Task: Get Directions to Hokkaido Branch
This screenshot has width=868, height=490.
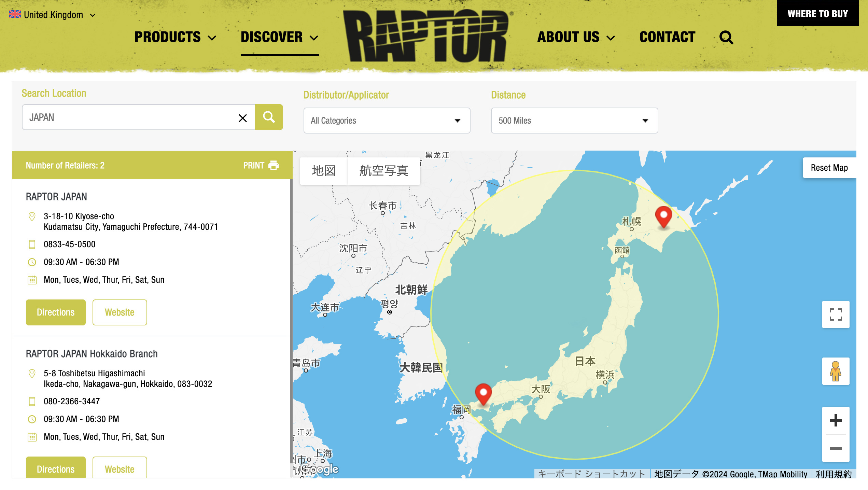Action: coord(56,467)
